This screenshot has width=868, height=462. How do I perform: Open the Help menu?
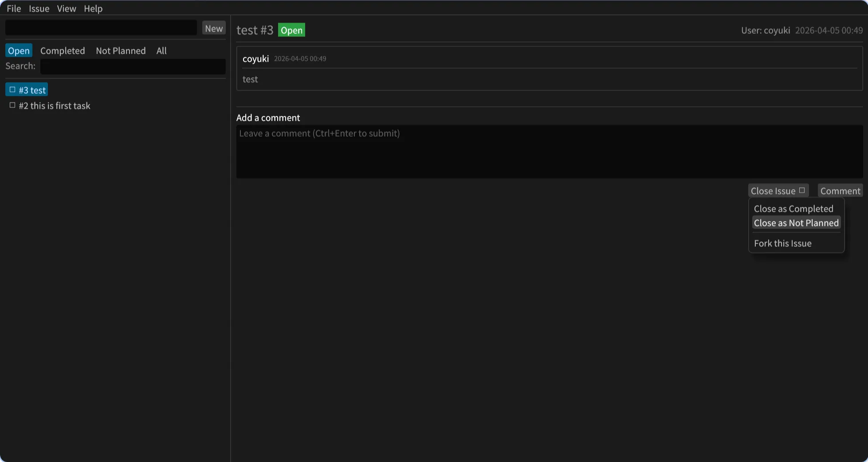tap(93, 8)
